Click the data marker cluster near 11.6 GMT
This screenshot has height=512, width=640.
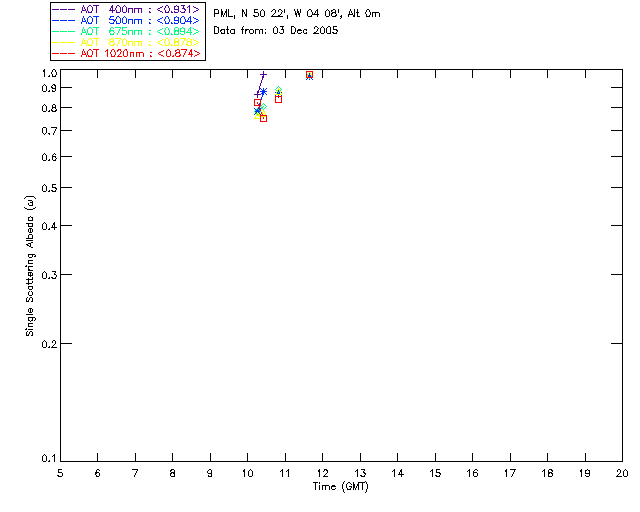[x=309, y=75]
